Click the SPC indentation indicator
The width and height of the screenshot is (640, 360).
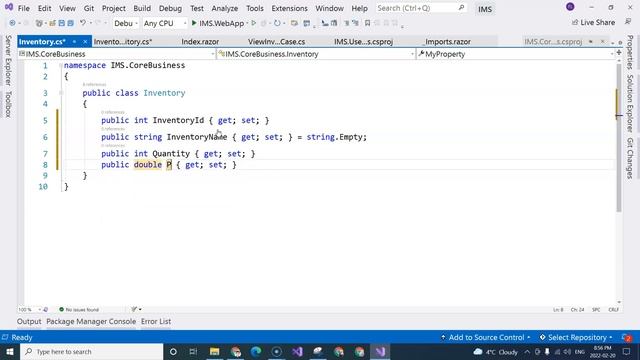click(x=596, y=310)
